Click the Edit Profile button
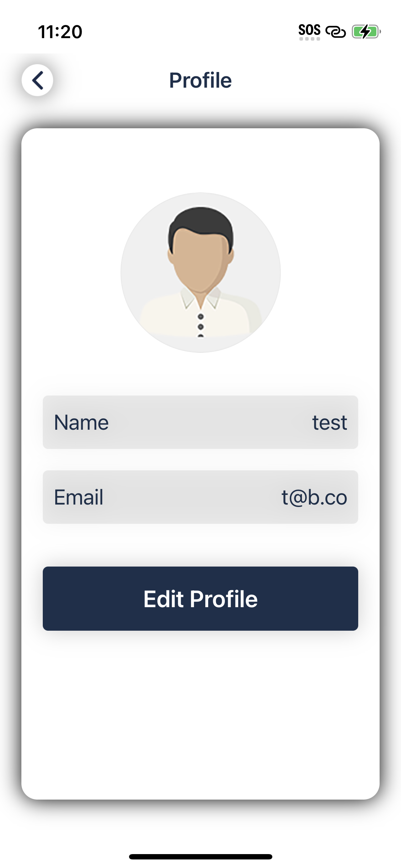The height and width of the screenshot is (868, 401). click(x=200, y=599)
